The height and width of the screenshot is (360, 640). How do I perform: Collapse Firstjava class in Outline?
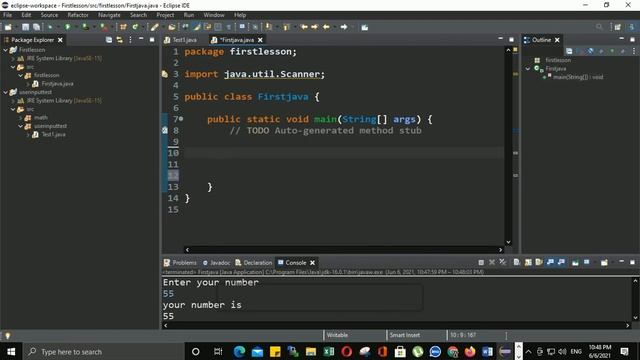528,69
